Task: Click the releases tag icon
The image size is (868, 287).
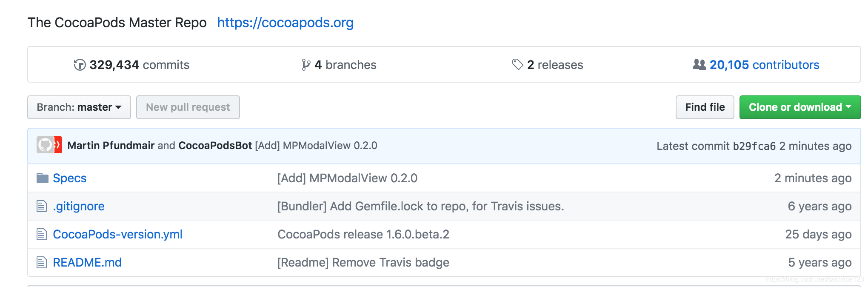Action: click(517, 65)
